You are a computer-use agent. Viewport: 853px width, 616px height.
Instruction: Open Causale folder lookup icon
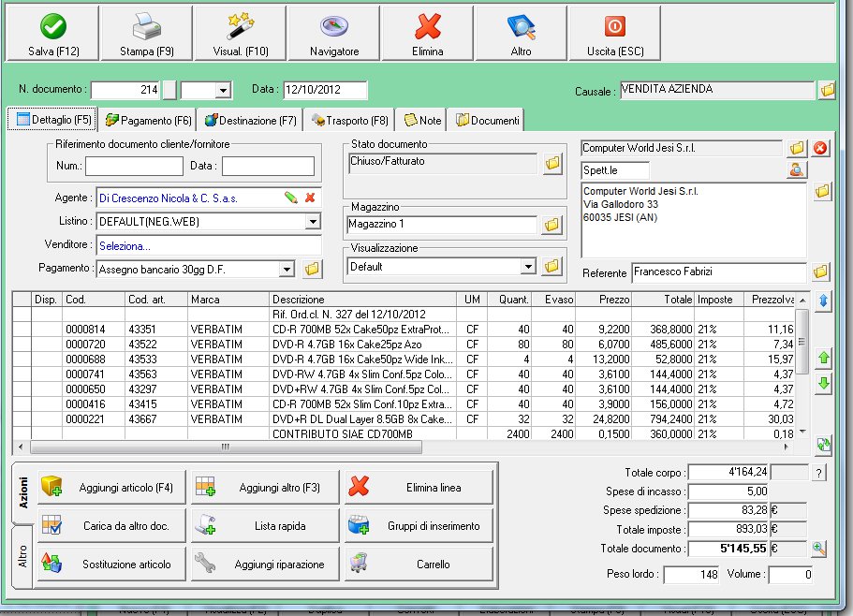coord(827,91)
